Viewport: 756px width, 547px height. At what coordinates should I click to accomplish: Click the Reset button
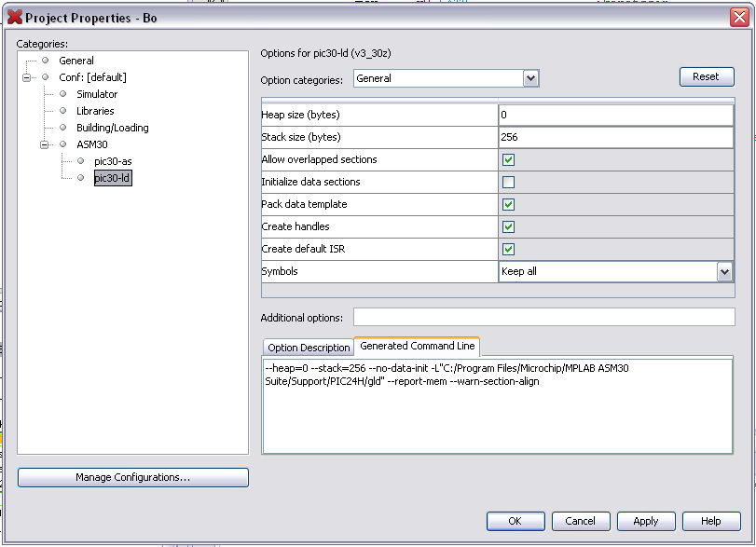[707, 76]
